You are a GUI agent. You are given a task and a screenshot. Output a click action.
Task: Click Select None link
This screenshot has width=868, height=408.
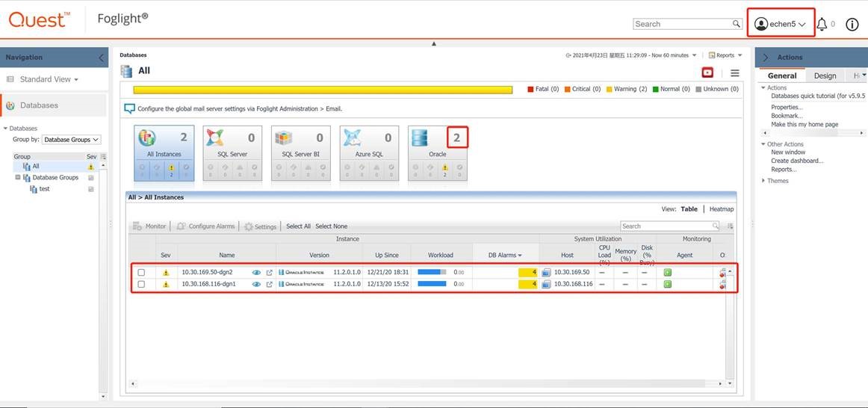(x=332, y=226)
